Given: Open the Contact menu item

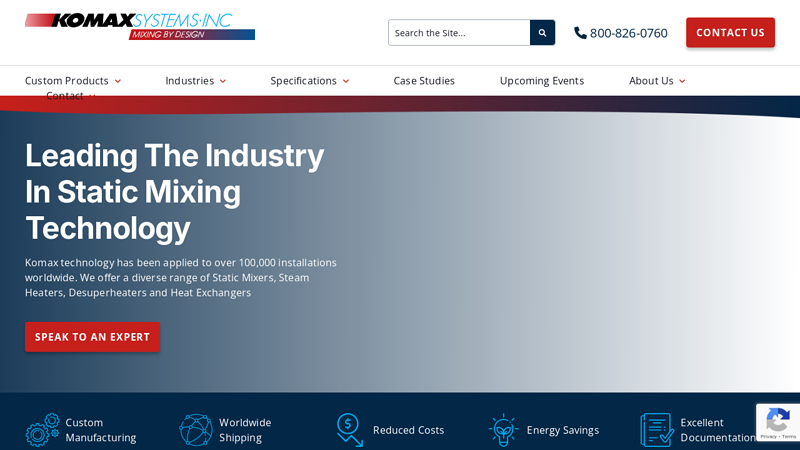Looking at the screenshot, I should point(65,95).
